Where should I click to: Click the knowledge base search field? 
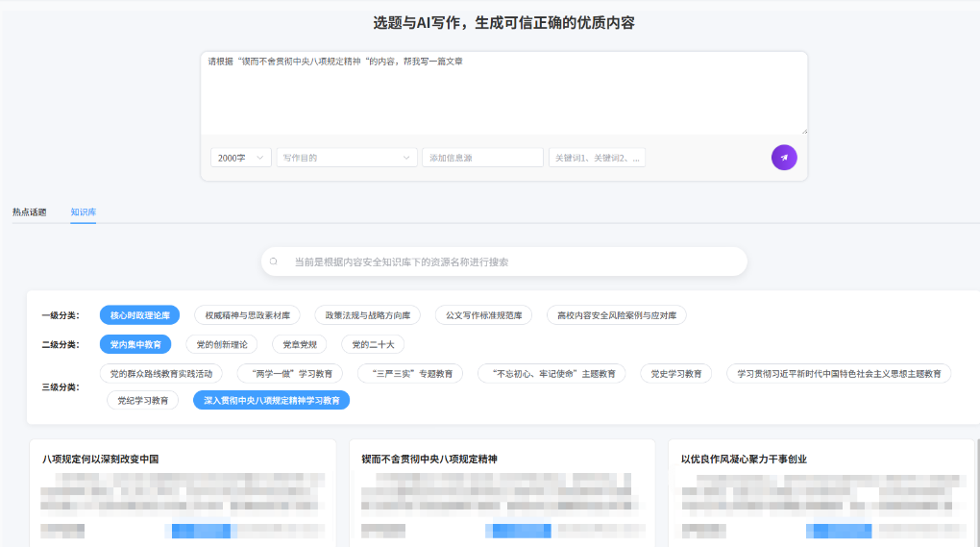[509, 261]
